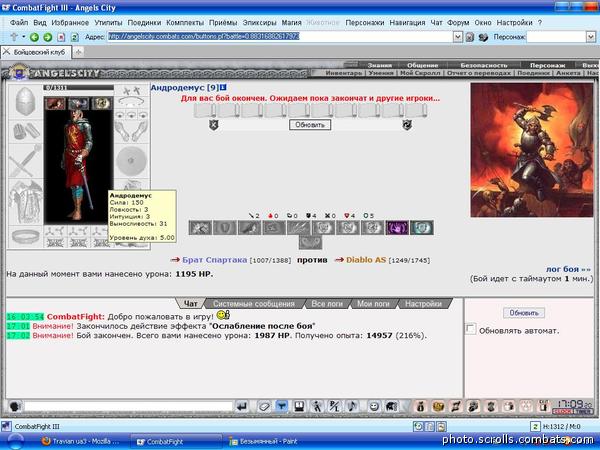The height and width of the screenshot is (450, 600).
Task: Click the send message arrow icon in chat bar
Action: (242, 406)
